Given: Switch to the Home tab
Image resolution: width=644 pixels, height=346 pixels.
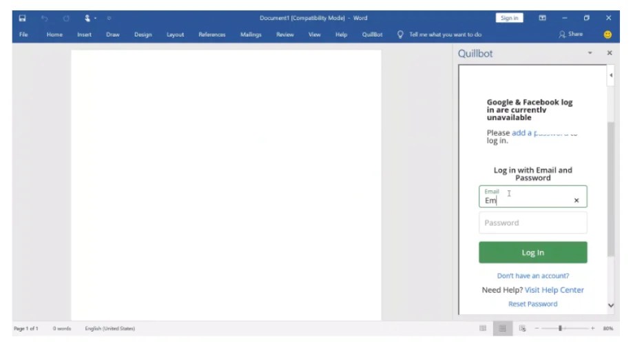Looking at the screenshot, I should point(54,34).
